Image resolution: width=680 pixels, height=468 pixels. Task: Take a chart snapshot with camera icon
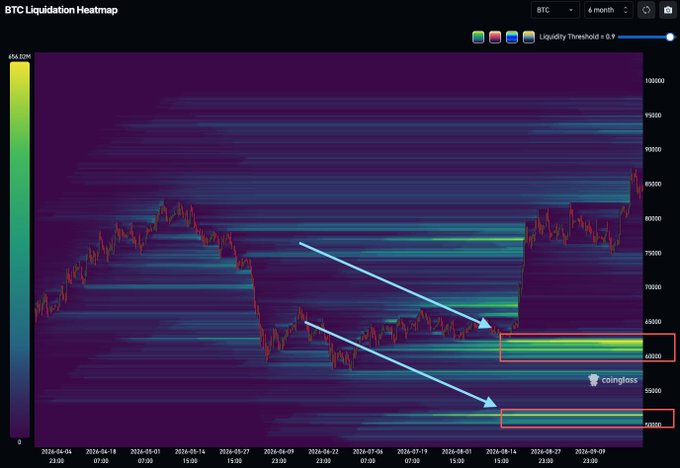pos(668,10)
